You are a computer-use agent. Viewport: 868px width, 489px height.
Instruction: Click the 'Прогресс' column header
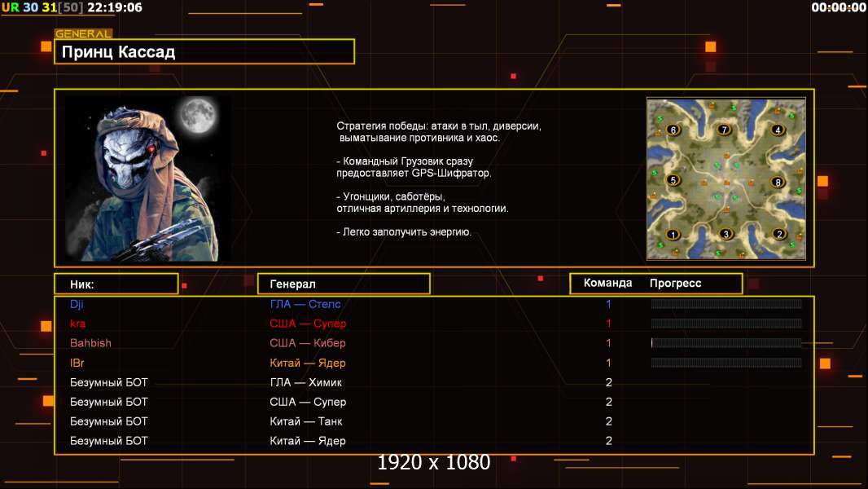pyautogui.click(x=675, y=283)
